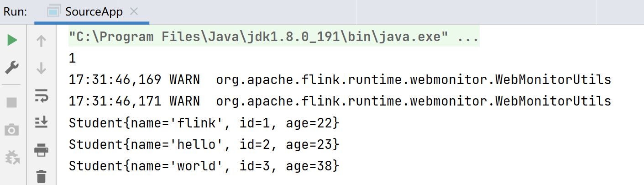The height and width of the screenshot is (185, 644).
Task: Clear console with the trash can icon
Action: click(42, 176)
